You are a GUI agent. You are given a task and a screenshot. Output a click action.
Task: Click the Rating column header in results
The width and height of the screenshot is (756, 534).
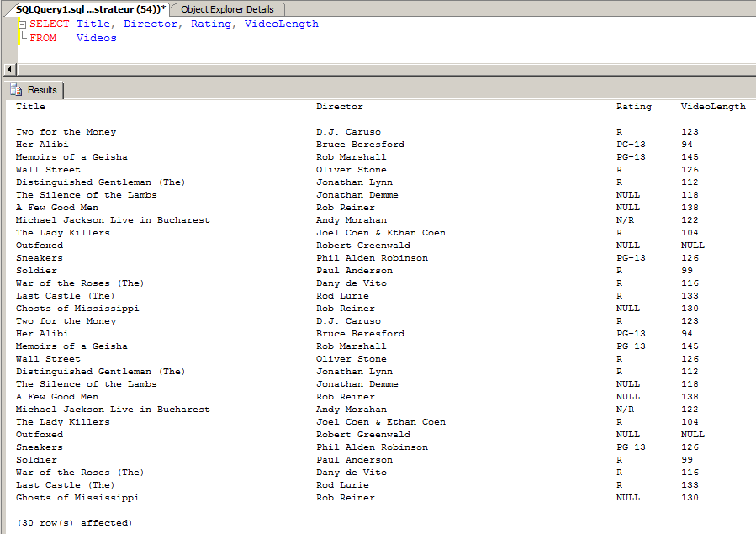coord(633,107)
